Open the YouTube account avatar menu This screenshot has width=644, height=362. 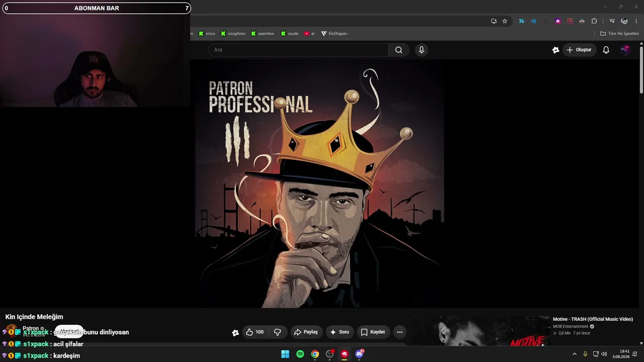pos(625,50)
